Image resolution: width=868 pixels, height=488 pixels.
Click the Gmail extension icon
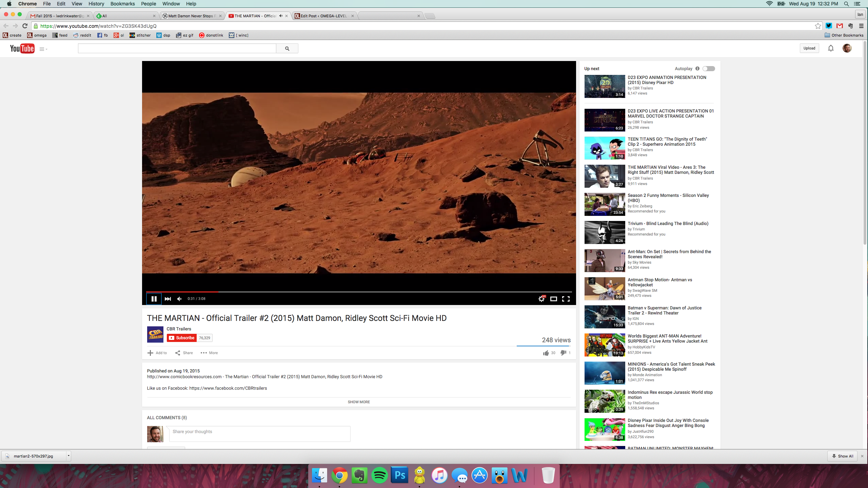(840, 26)
